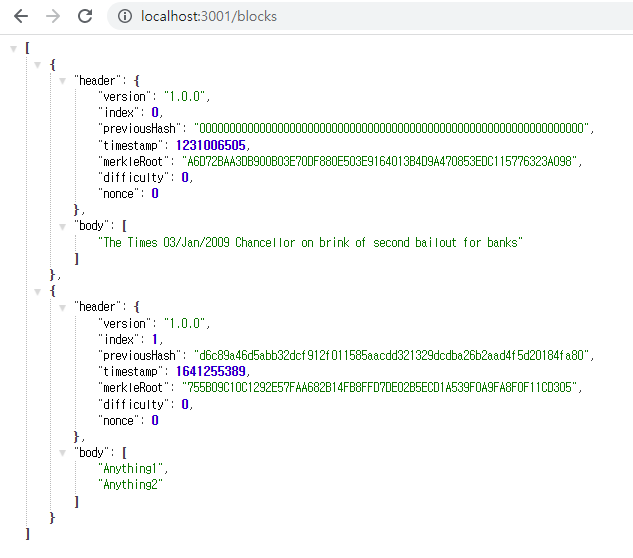Collapse body containing Anything1 and Anything2
Viewport: 633px width, 558px height.
pos(62,453)
